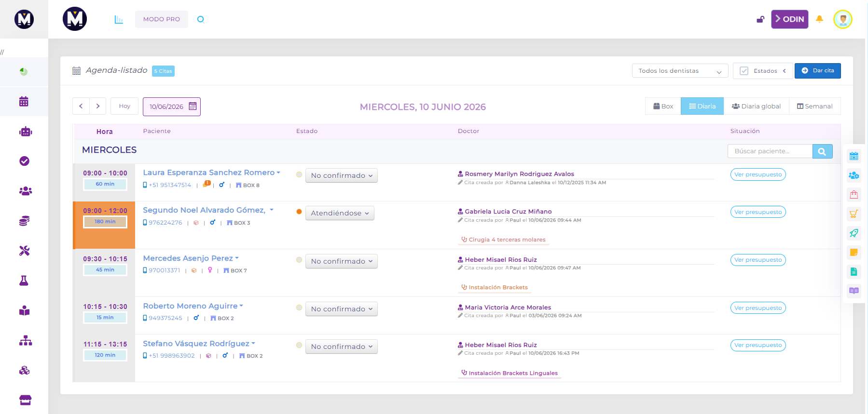The height and width of the screenshot is (414, 868).
Task: Click the search magnifier in top bar
Action: tap(201, 19)
